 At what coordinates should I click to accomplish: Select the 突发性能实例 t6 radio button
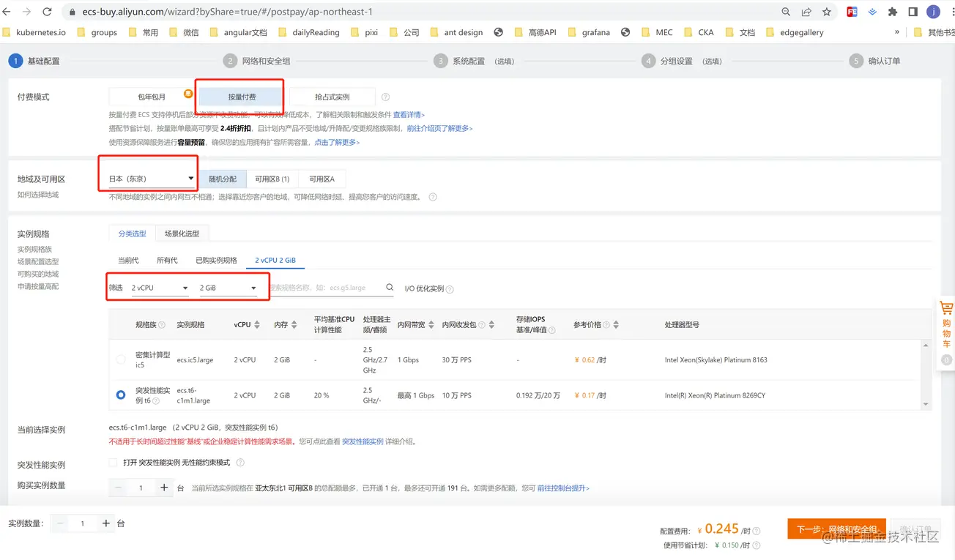point(121,395)
